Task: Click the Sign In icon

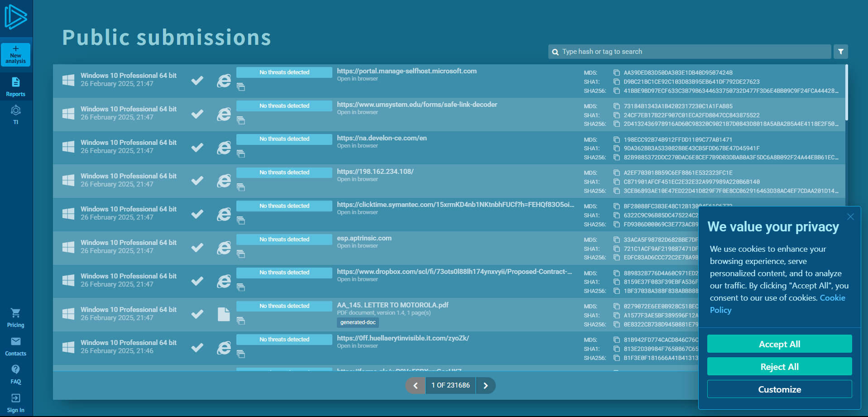Action: (x=16, y=403)
